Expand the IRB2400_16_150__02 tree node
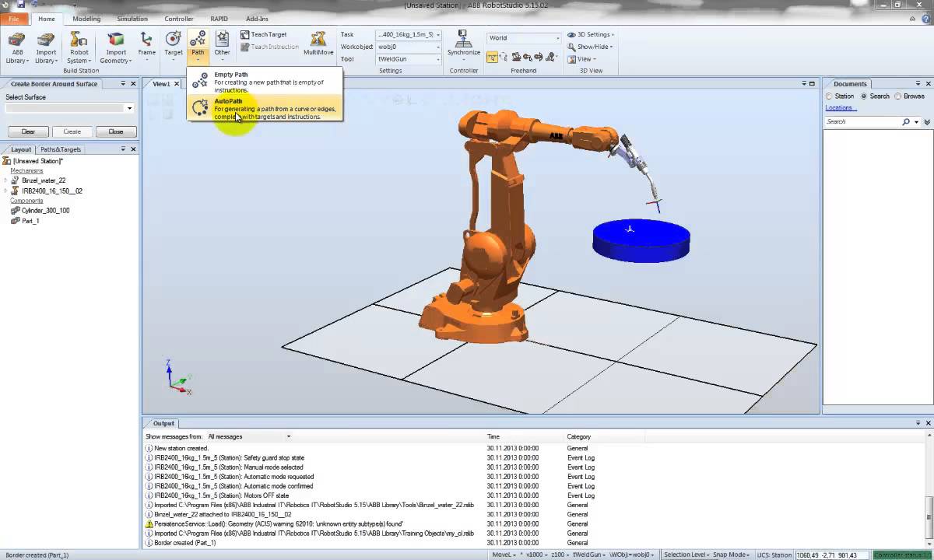This screenshot has height=560, width=934. [5, 191]
